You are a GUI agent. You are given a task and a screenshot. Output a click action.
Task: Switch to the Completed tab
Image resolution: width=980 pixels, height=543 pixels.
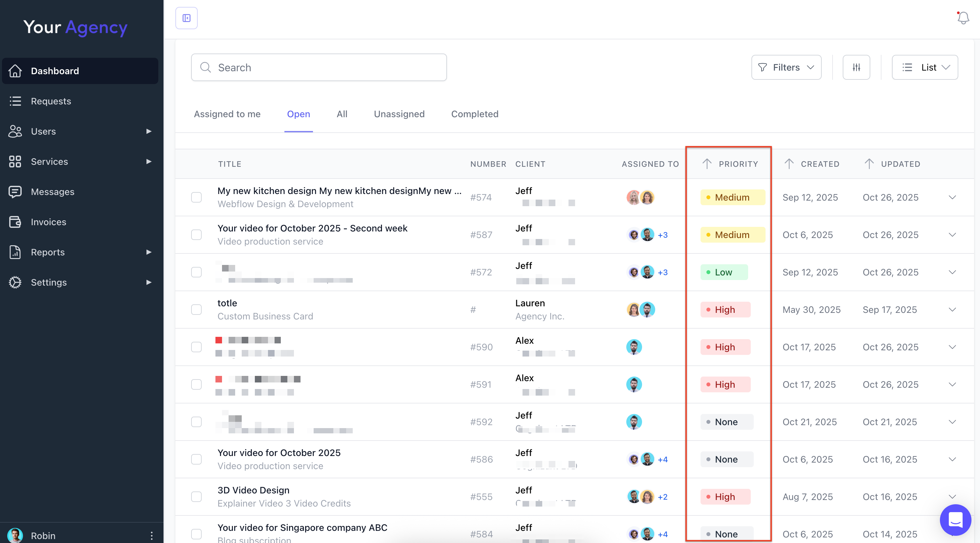pyautogui.click(x=475, y=114)
